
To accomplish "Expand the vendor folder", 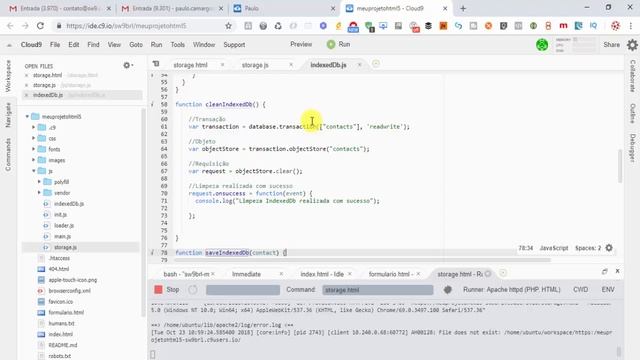I will [x=39, y=193].
